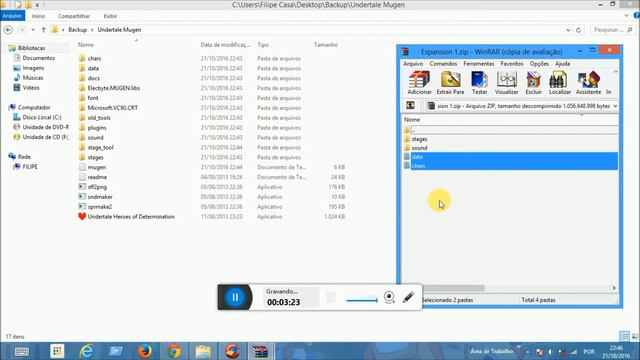Image resolution: width=640 pixels, height=360 pixels.
Task: Go up one folder in WinRAR
Action: tap(410, 106)
